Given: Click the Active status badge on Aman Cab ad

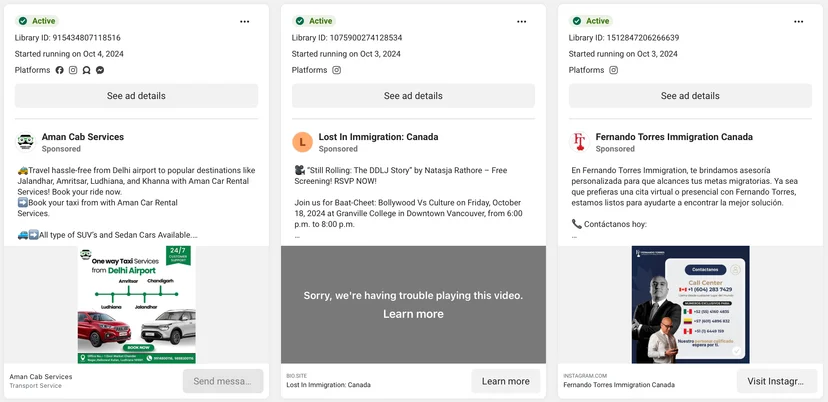Looking at the screenshot, I should (x=37, y=21).
